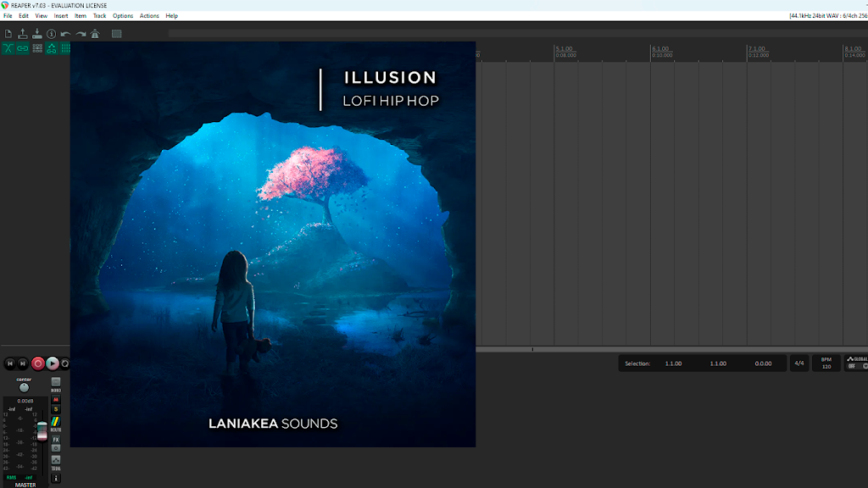Toggle the metronome icon in the toolbar
Image resolution: width=868 pixels, height=488 pixels.
95,34
